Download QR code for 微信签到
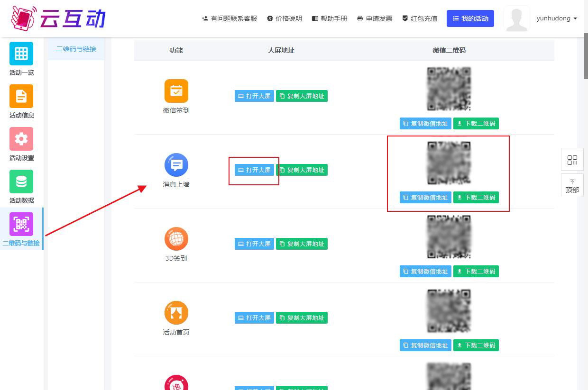The image size is (588, 390). coord(476,124)
